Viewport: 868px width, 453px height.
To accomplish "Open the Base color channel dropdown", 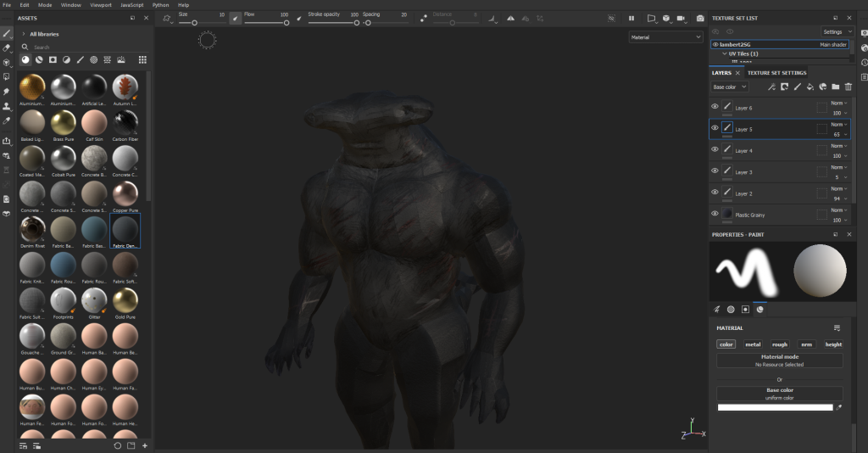I will point(730,87).
